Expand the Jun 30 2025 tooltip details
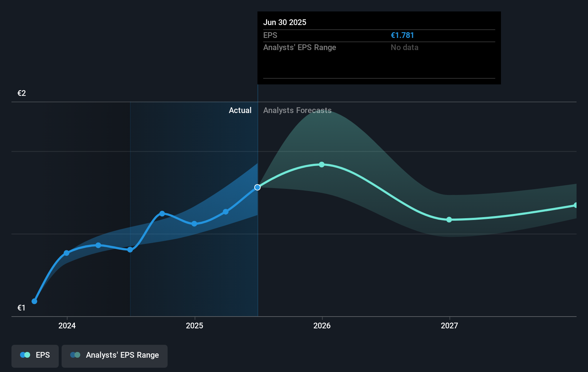This screenshot has width=588, height=372. pos(285,22)
